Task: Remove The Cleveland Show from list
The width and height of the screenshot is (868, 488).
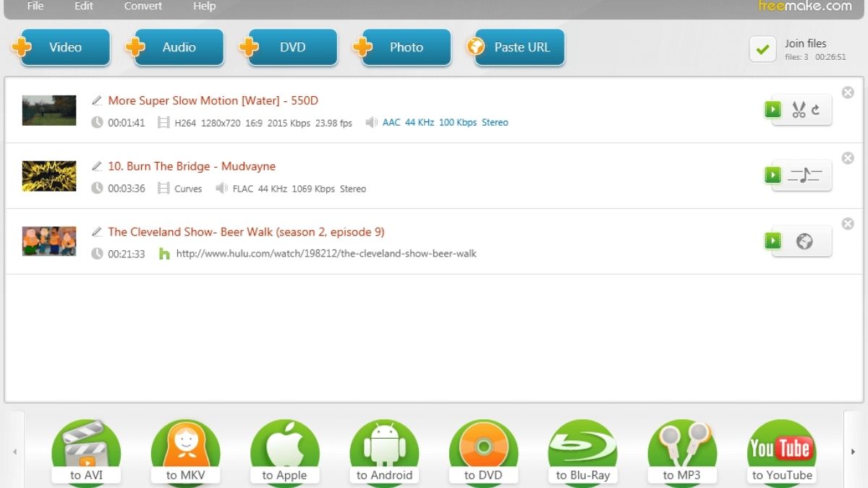Action: pos(848,224)
